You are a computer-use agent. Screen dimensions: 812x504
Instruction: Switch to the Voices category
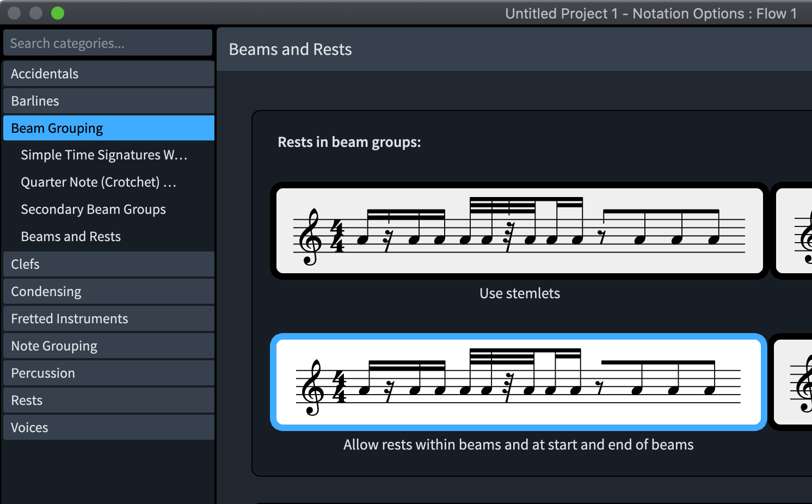point(108,427)
